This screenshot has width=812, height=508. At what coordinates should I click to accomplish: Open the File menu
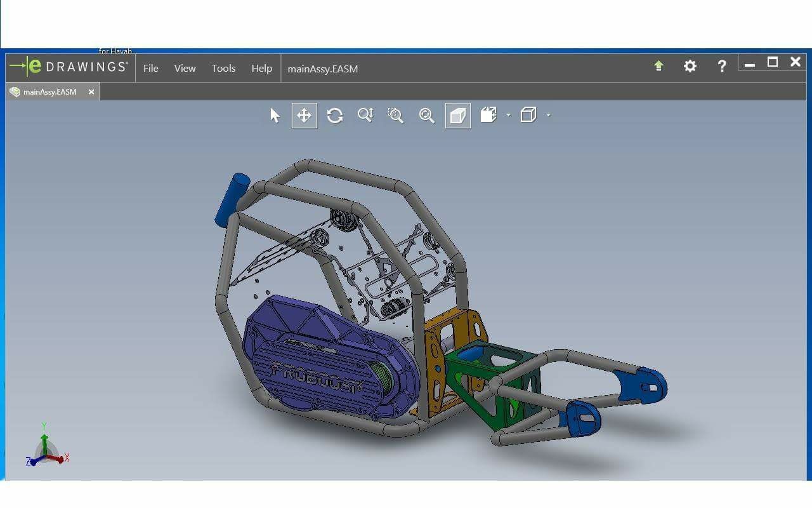click(151, 69)
